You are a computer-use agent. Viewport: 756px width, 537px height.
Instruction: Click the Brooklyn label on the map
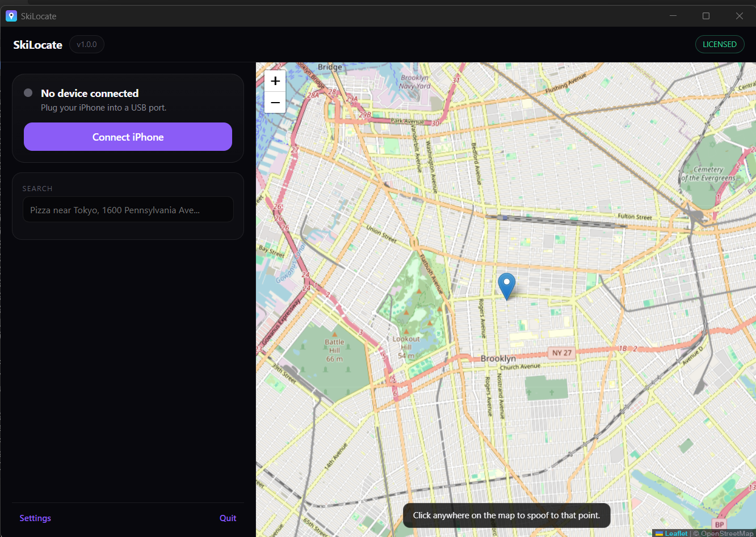click(x=498, y=358)
